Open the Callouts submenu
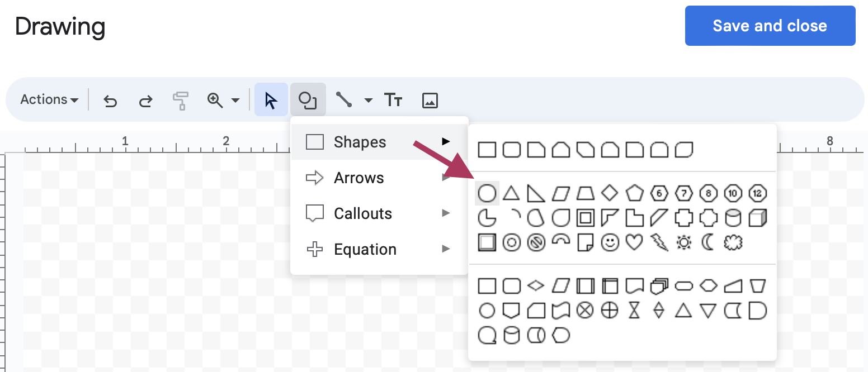This screenshot has width=868, height=372. pyautogui.click(x=363, y=213)
